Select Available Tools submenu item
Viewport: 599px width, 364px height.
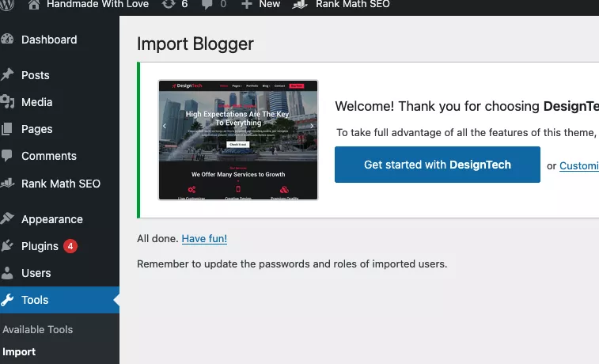(x=37, y=329)
